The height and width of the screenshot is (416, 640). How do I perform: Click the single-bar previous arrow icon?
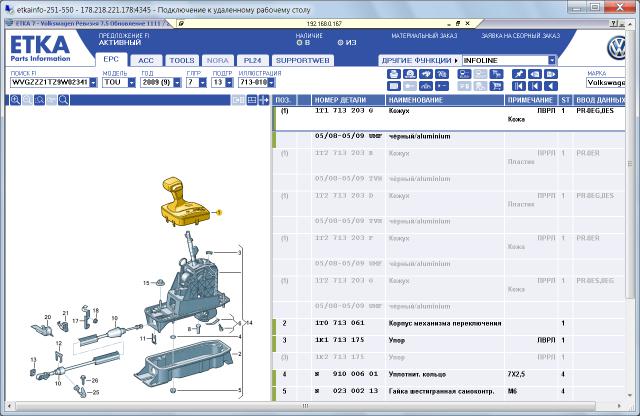click(x=535, y=86)
